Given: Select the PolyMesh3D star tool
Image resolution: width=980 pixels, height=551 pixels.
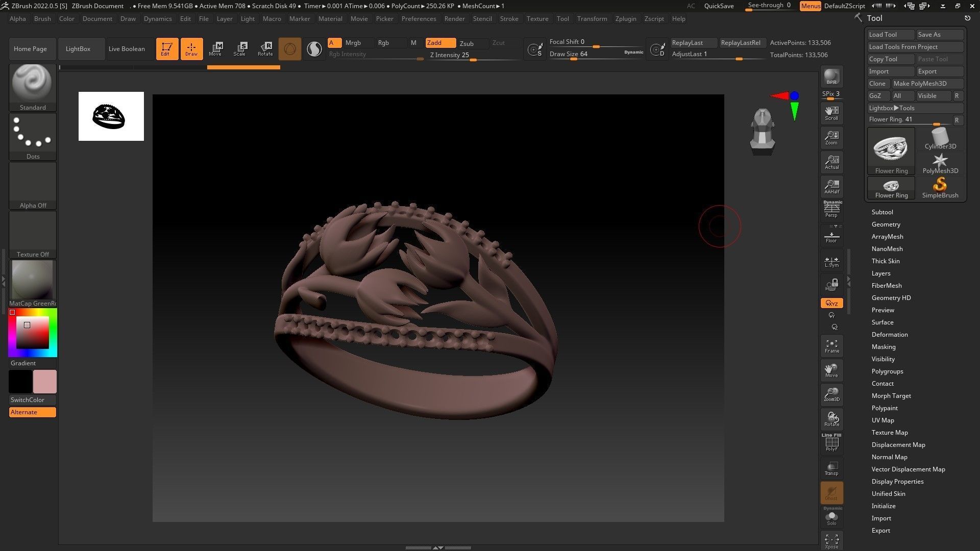Looking at the screenshot, I should coord(940,163).
